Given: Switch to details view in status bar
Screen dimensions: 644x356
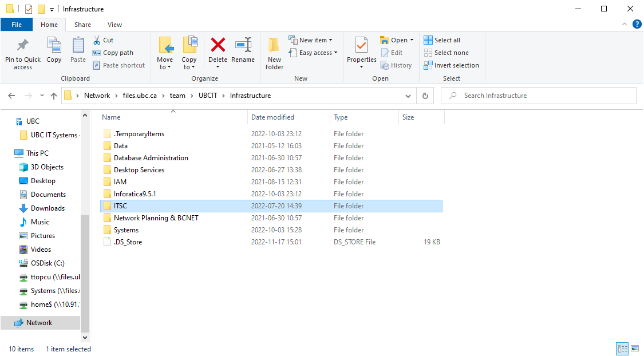Looking at the screenshot, I should pyautogui.click(x=622, y=349).
